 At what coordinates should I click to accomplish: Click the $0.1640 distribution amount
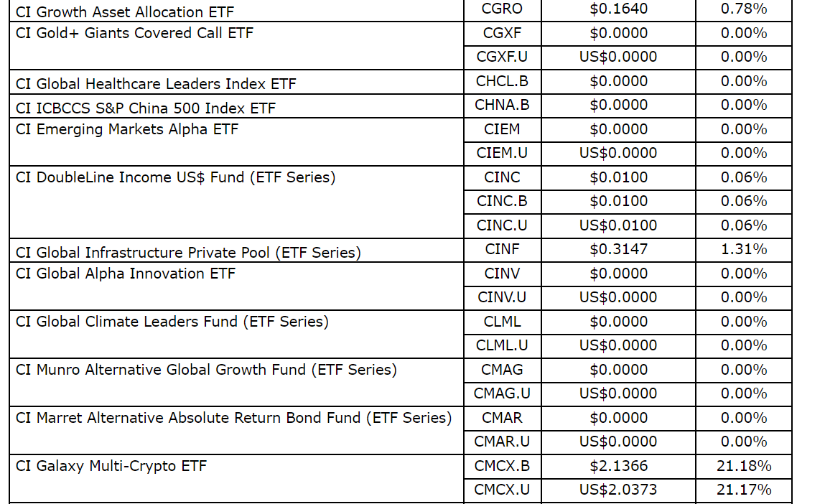click(x=618, y=9)
